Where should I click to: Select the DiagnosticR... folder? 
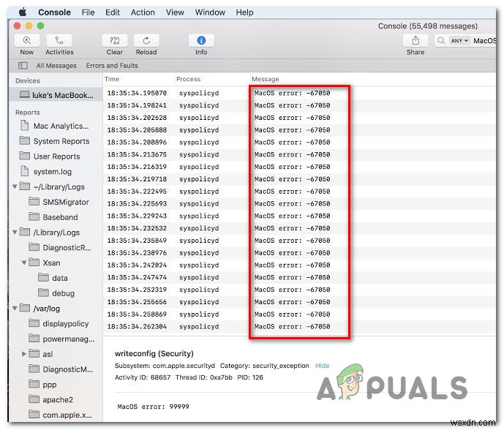coord(60,247)
